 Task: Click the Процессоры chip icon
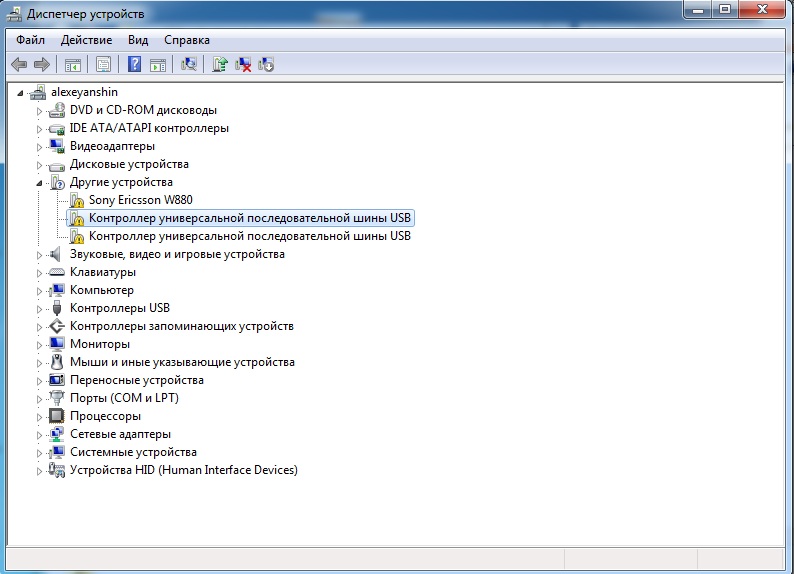(57, 416)
